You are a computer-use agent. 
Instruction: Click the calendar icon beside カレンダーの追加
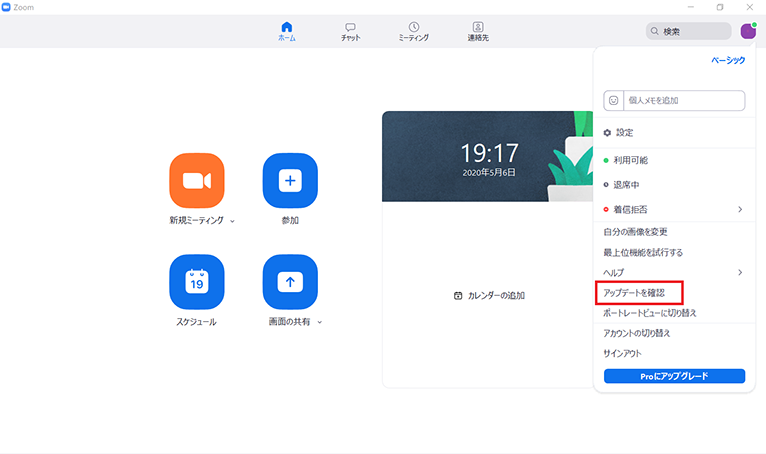click(x=458, y=296)
